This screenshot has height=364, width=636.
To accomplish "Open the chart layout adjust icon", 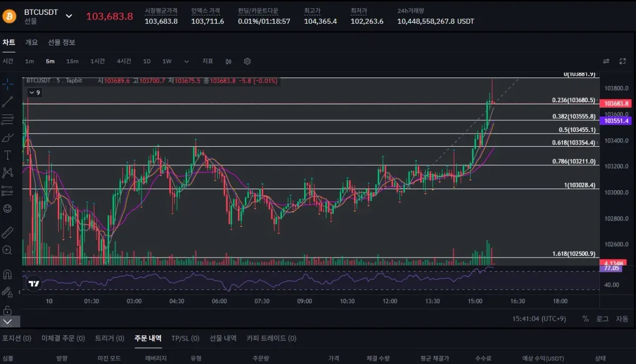I will pyautogui.click(x=606, y=61).
